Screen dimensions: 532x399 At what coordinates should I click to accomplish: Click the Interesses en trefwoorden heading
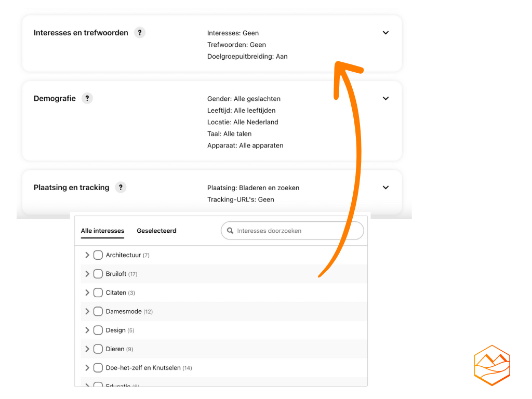click(x=81, y=33)
